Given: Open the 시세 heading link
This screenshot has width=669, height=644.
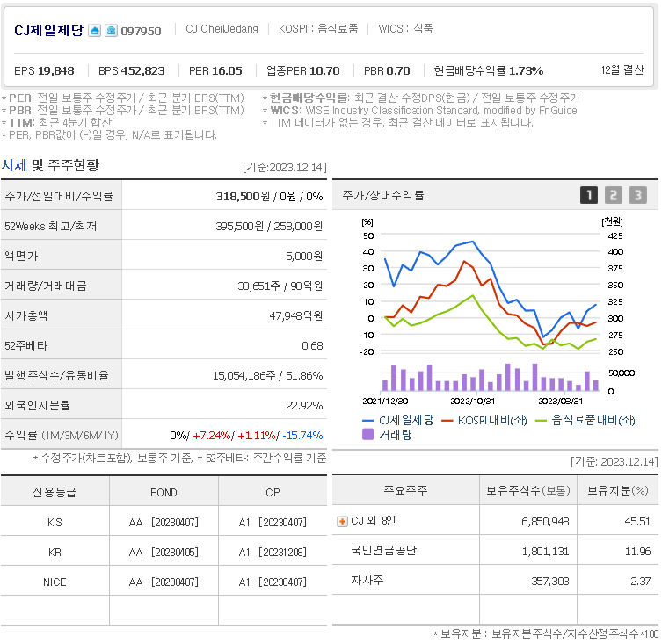Looking at the screenshot, I should pos(14,165).
